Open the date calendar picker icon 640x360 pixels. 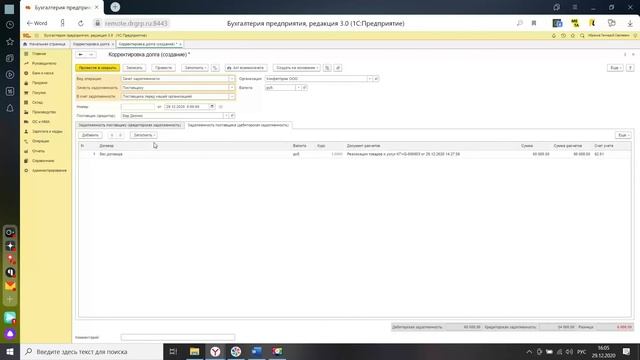click(212, 107)
